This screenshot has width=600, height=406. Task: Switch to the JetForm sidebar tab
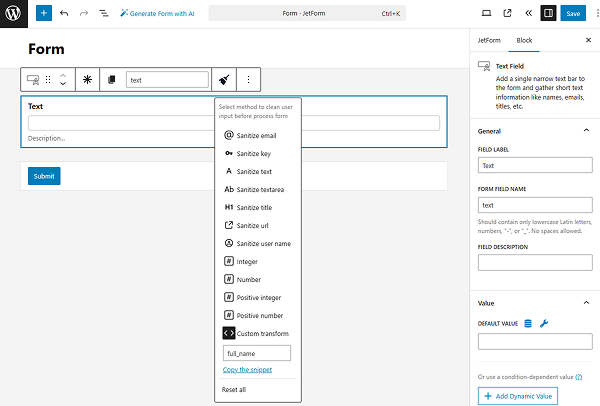[x=489, y=40]
